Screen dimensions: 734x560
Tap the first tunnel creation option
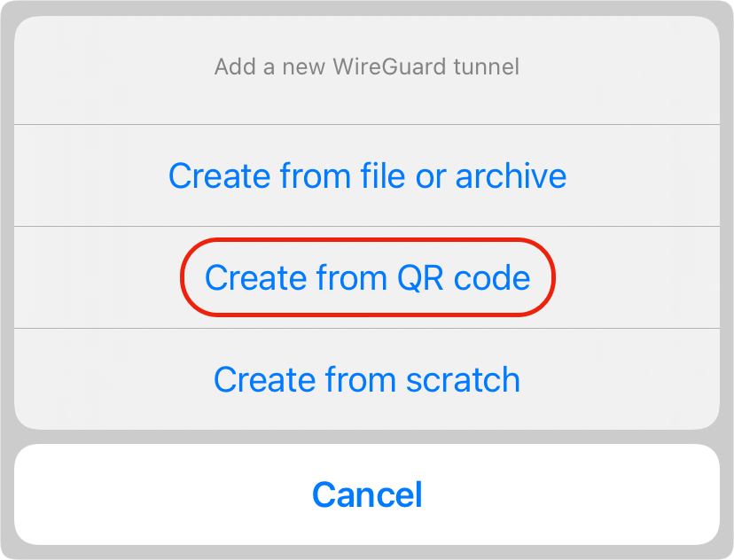pos(367,175)
